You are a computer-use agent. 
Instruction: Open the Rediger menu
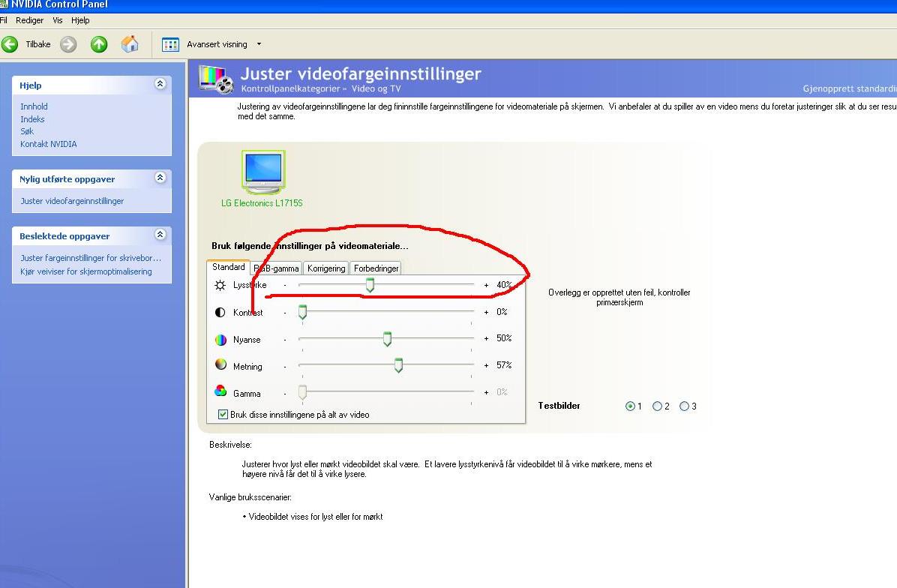coord(30,20)
